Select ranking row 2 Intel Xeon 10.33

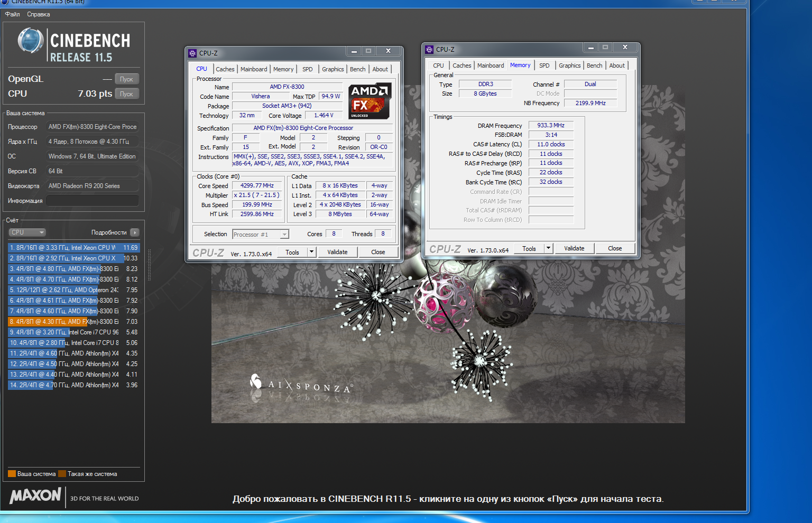pyautogui.click(x=73, y=258)
